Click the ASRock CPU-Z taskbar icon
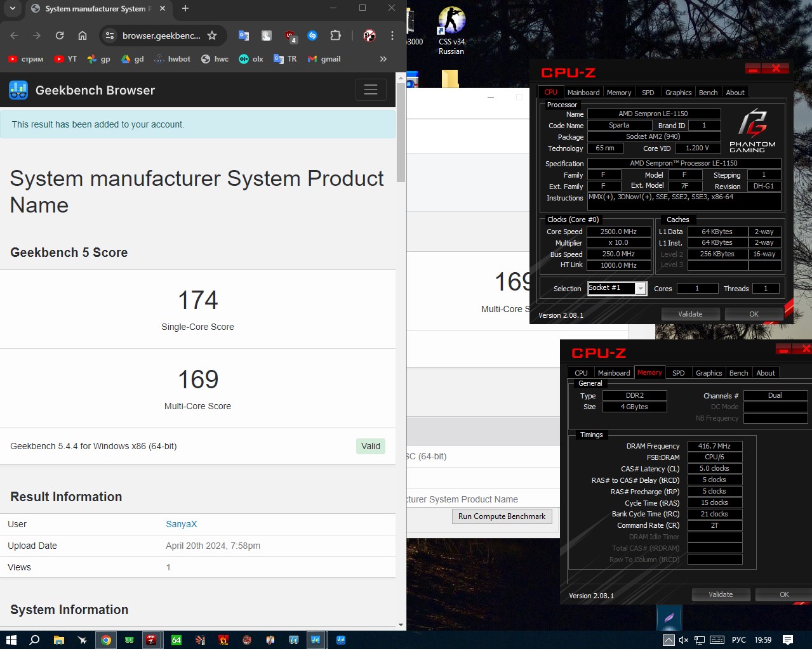812x649 pixels. tap(151, 639)
